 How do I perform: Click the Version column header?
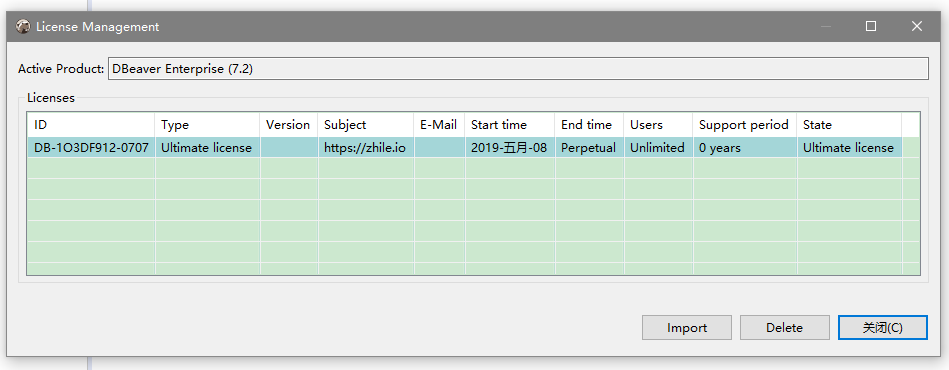289,125
